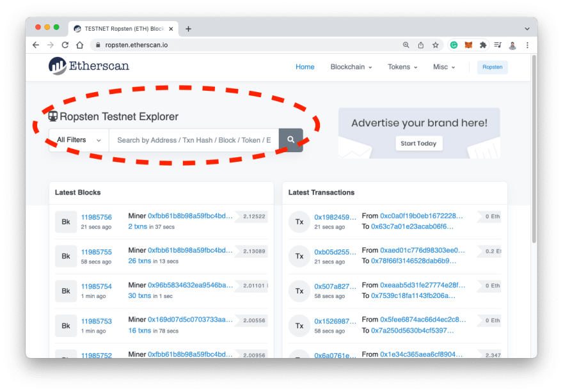Expand the Misc menu
Viewport: 563px width, 392px height.
[444, 67]
